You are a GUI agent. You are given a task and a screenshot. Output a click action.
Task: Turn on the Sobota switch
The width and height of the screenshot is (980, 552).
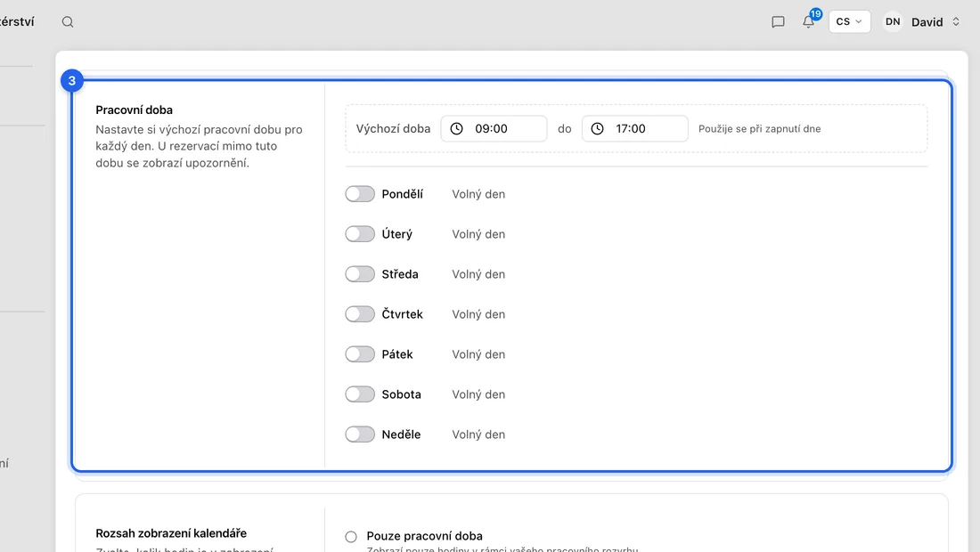tap(360, 394)
